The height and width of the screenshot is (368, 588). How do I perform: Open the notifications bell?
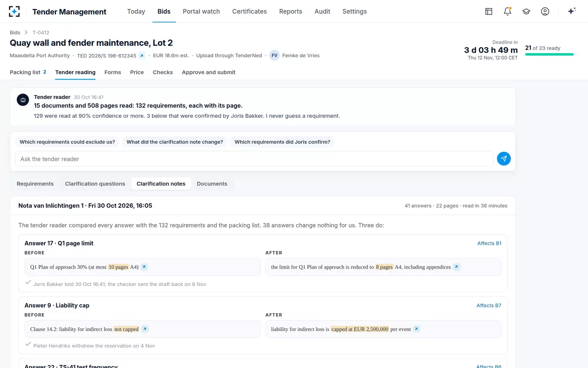point(508,11)
